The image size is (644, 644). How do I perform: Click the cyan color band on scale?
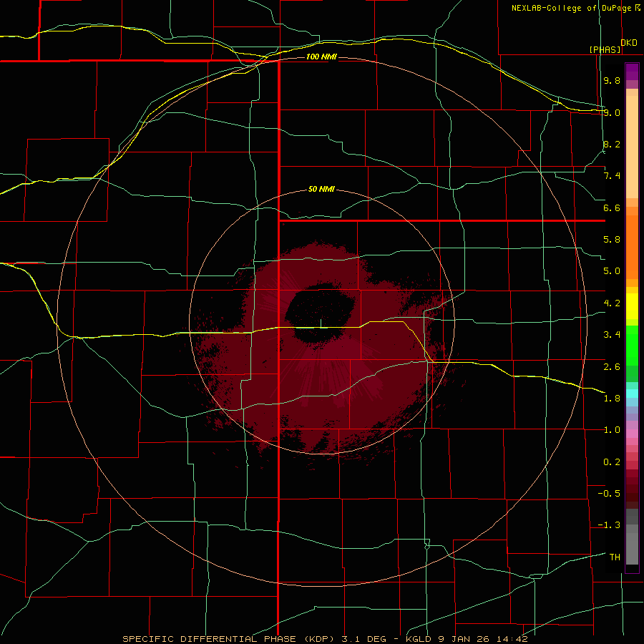[x=632, y=393]
